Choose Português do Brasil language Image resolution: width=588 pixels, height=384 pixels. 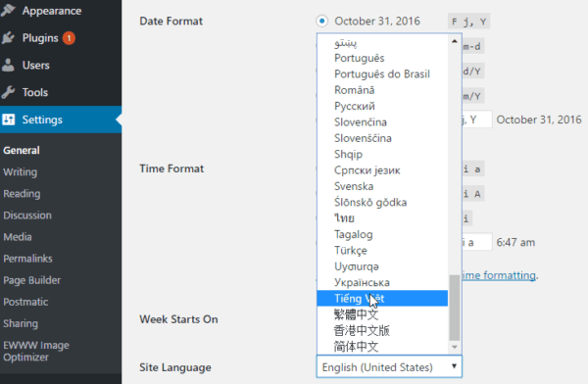tap(382, 74)
